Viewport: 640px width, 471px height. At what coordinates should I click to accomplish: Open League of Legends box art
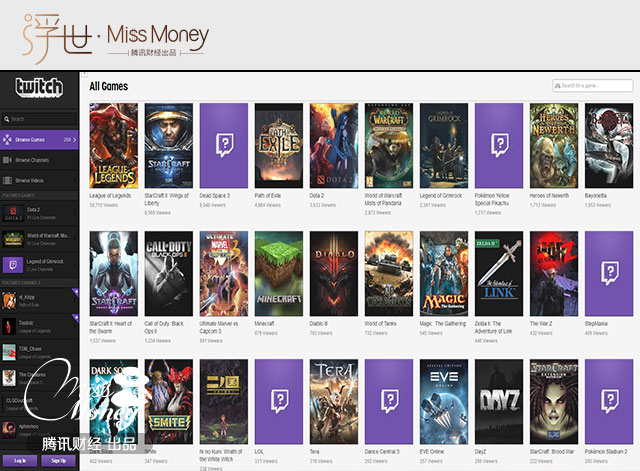(113, 146)
